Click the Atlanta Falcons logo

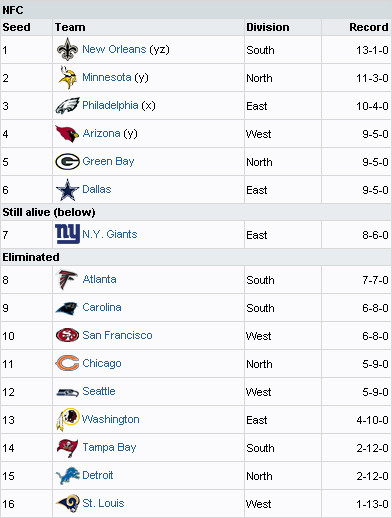(67, 279)
